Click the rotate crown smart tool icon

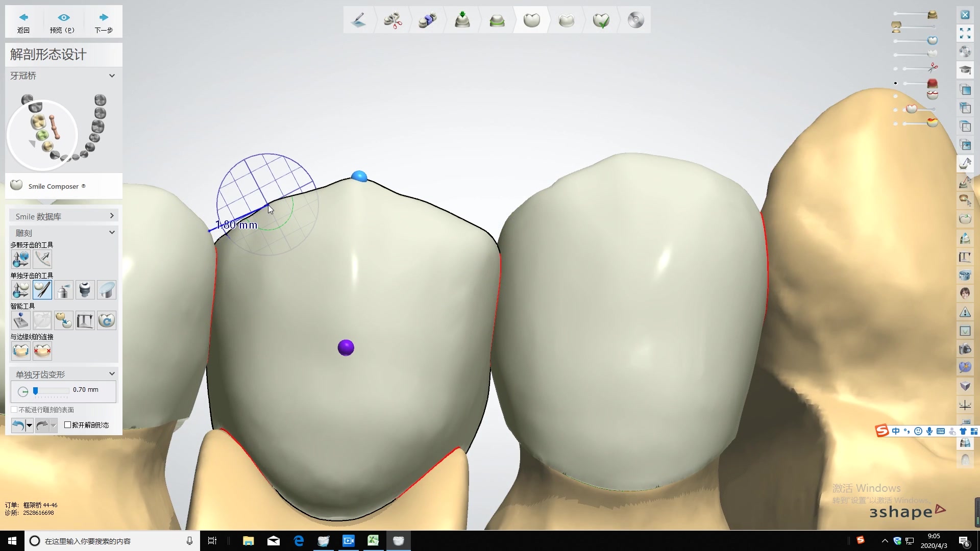click(106, 320)
